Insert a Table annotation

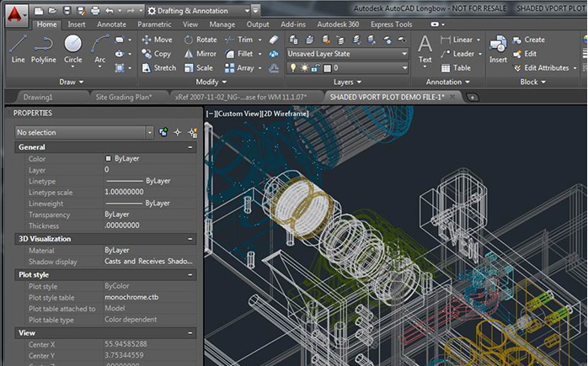(456, 68)
